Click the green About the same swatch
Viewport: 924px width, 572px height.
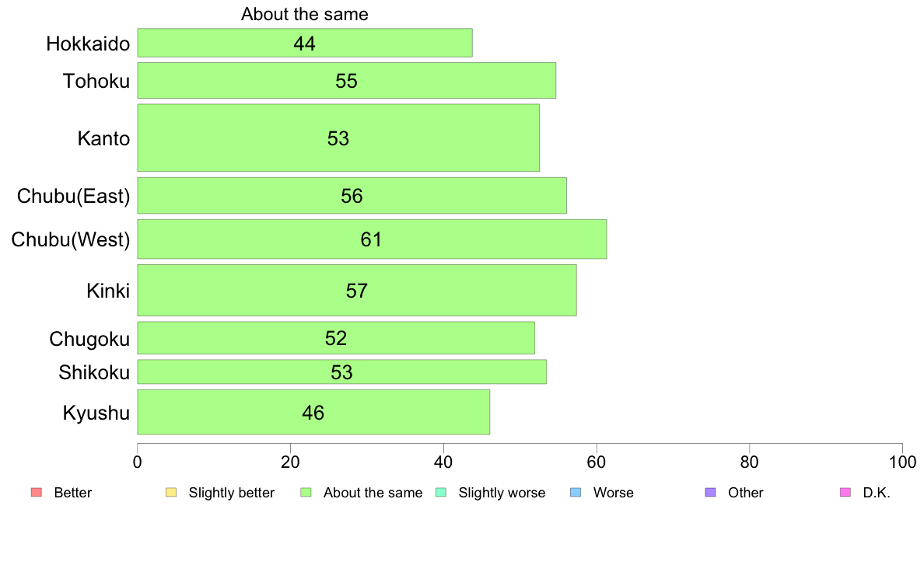tap(306, 493)
